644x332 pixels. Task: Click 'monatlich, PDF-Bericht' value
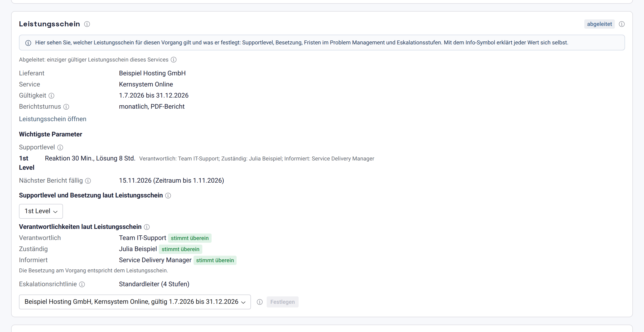(152, 107)
